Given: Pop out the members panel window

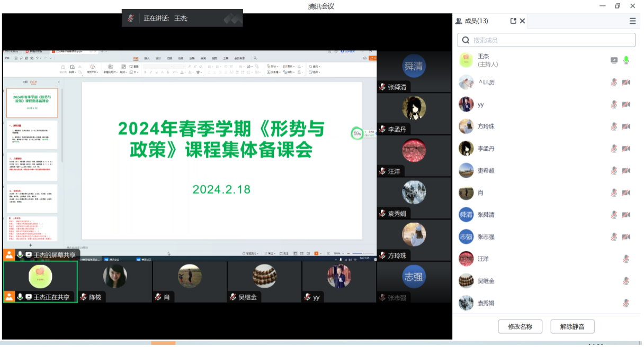Looking at the screenshot, I should pos(513,21).
